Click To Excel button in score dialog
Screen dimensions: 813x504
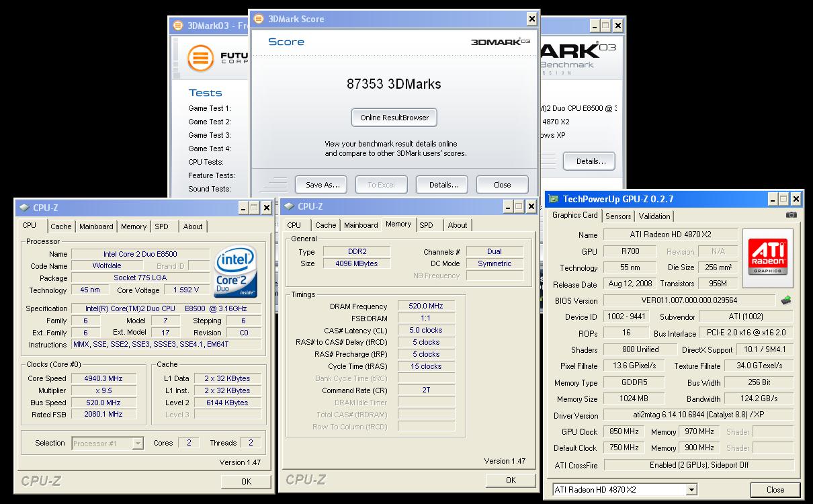tap(381, 184)
